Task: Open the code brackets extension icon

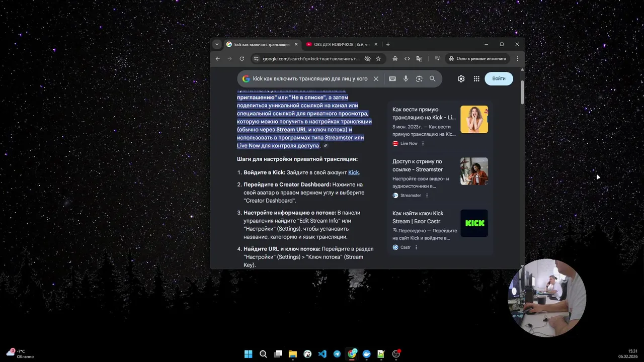Action: click(407, 59)
